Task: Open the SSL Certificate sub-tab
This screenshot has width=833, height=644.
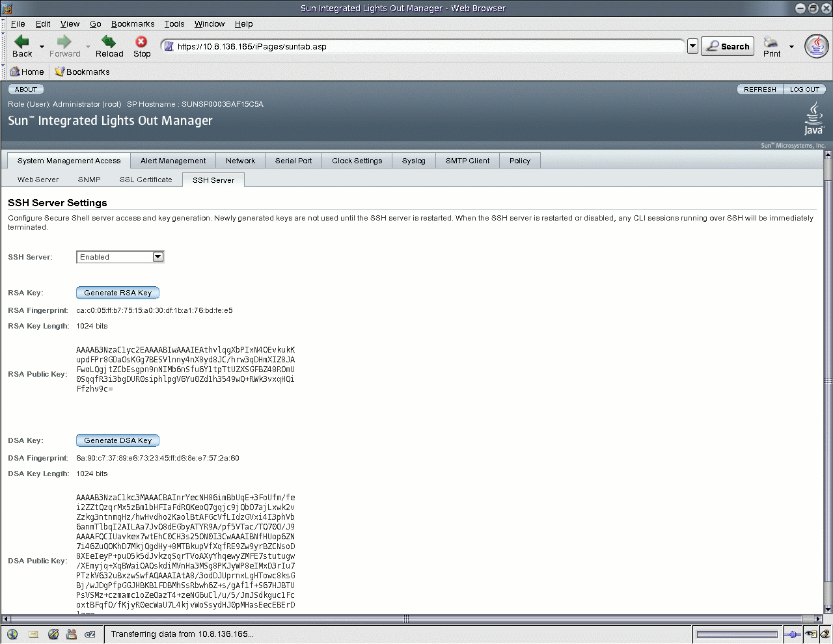Action: point(146,180)
